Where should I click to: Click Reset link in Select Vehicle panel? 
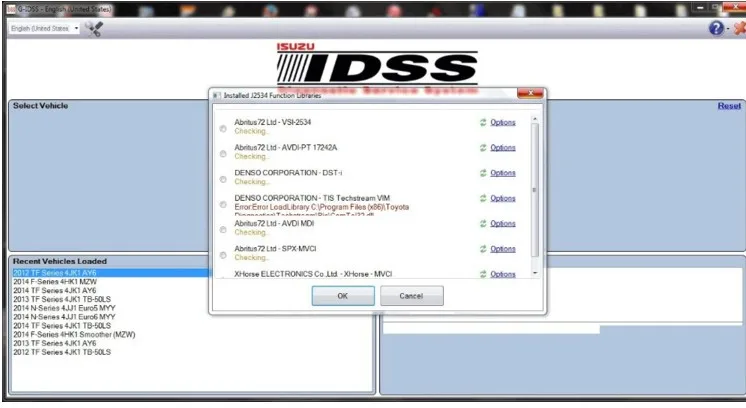729,106
